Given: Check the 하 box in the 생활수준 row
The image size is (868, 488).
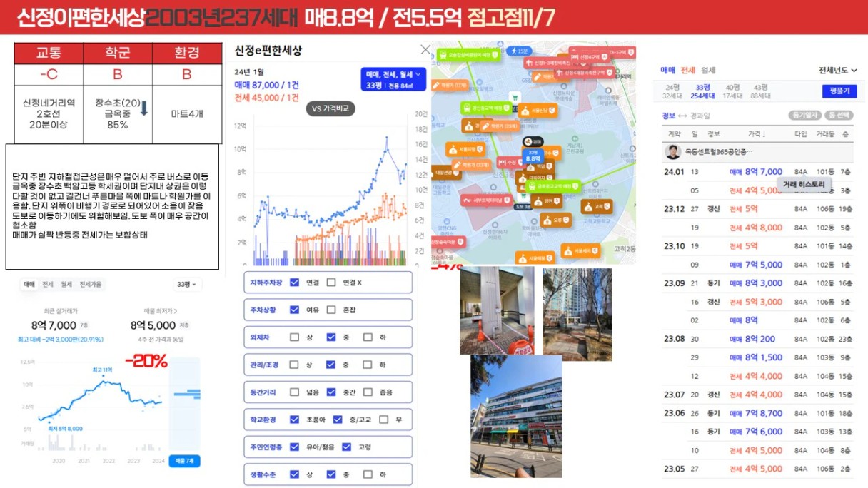Looking at the screenshot, I should click(368, 474).
